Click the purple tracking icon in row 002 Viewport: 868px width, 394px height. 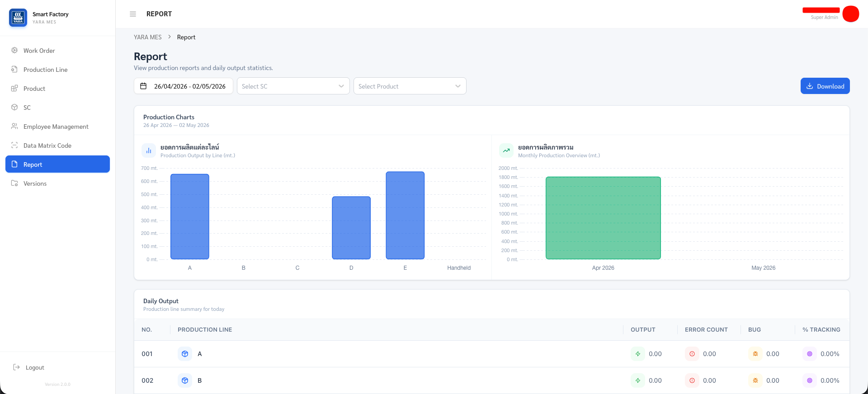tap(810, 380)
